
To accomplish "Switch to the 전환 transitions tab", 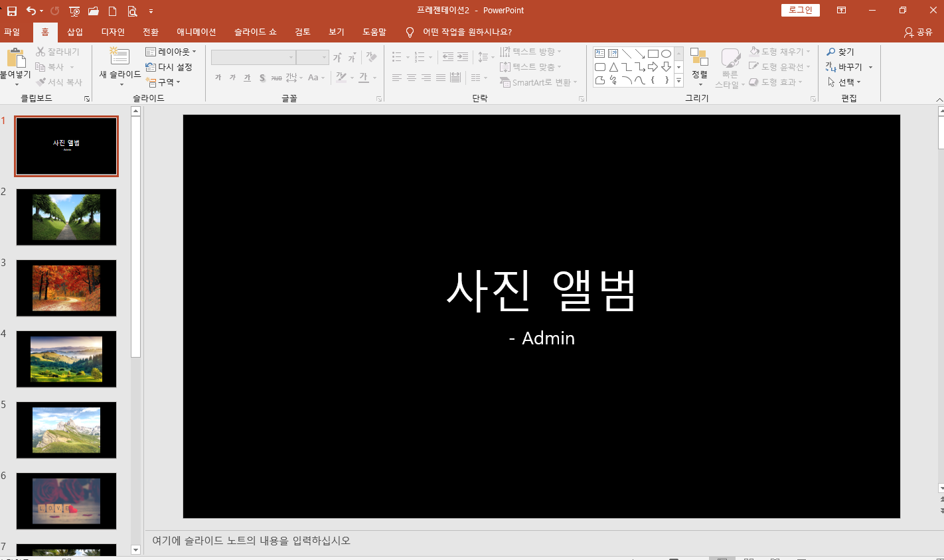I will coord(151,32).
